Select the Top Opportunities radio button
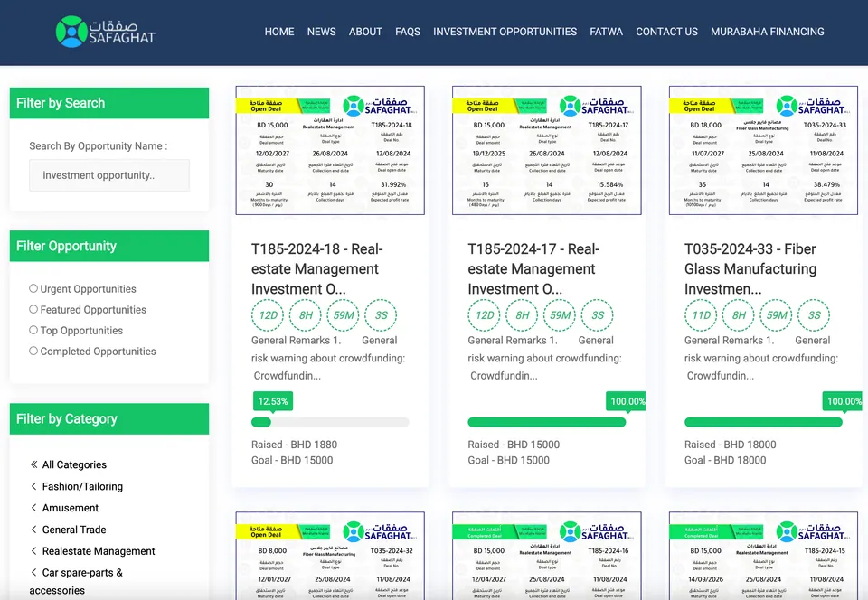This screenshot has width=868, height=600. tap(33, 330)
